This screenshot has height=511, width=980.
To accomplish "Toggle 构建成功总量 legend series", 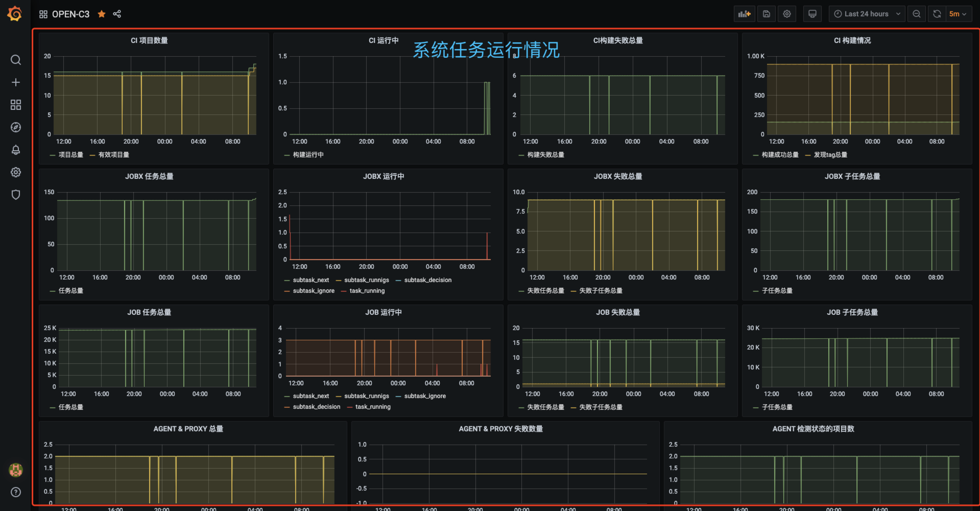I will point(780,155).
